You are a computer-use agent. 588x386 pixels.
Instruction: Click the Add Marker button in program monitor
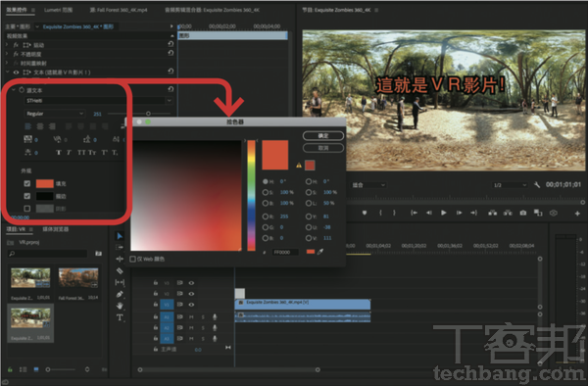pos(365,213)
